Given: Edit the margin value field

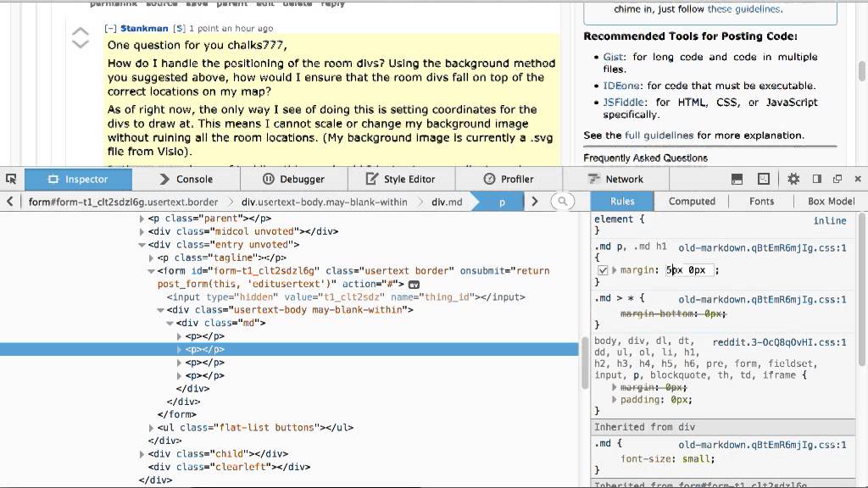Looking at the screenshot, I should pos(688,270).
